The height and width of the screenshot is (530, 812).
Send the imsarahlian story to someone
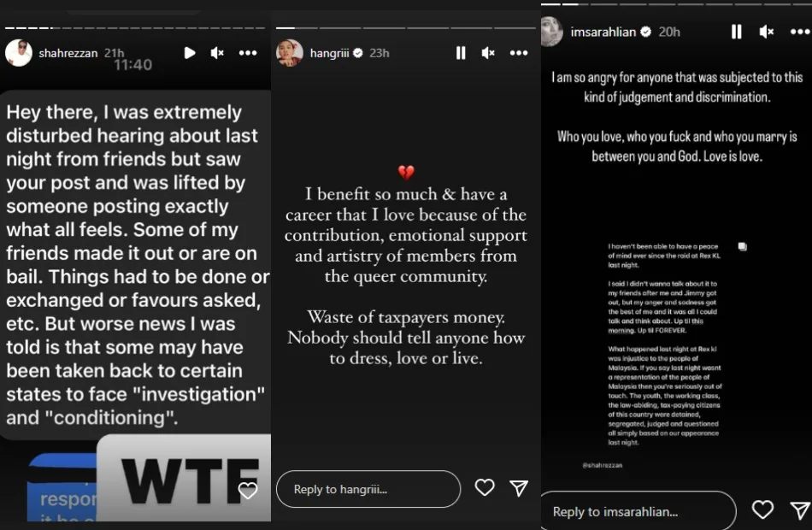pos(799,510)
